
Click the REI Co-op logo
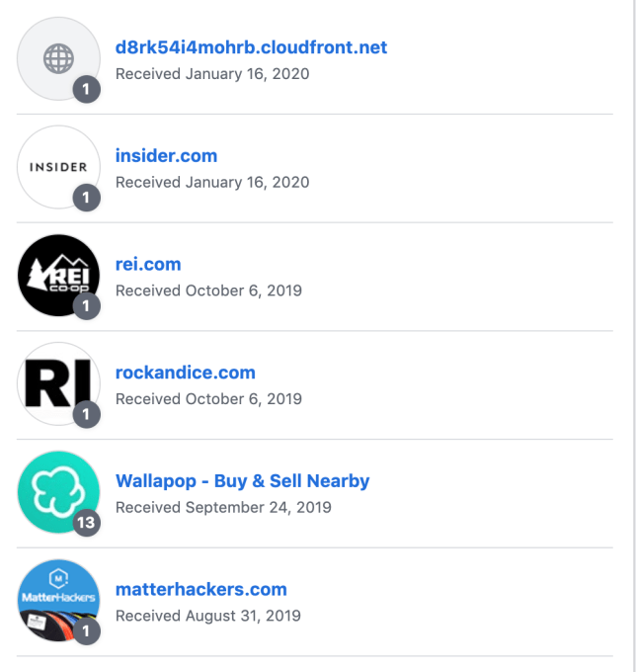click(58, 276)
